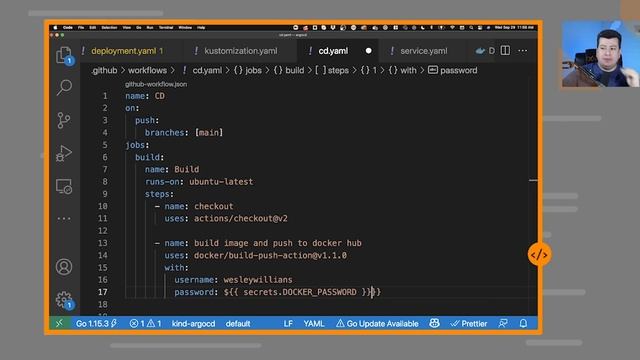
Task: Switch to the Docker whale file tab
Action: 485,51
